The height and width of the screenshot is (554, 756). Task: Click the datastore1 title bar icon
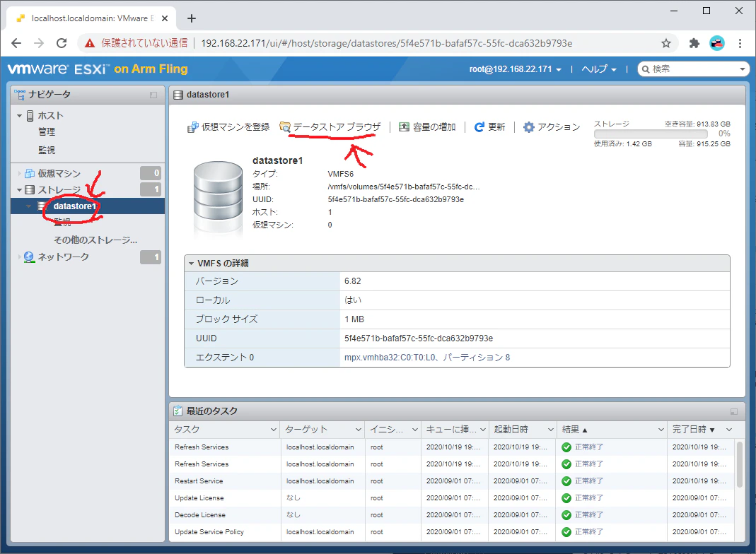click(x=178, y=95)
